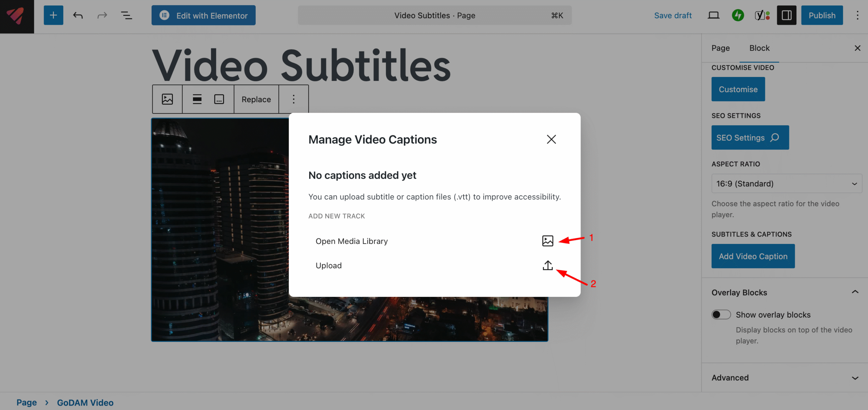
Task: Open the preview device icon
Action: pyautogui.click(x=713, y=15)
